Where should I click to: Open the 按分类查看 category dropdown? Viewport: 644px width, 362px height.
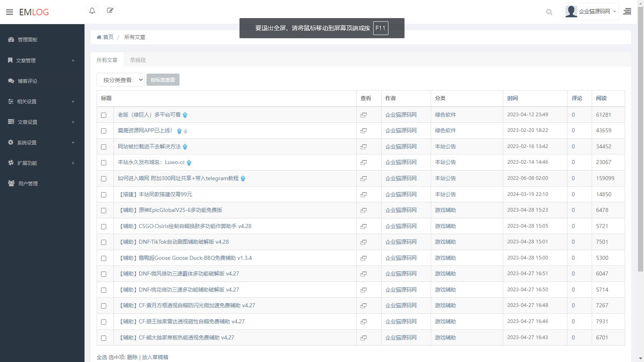[120, 80]
